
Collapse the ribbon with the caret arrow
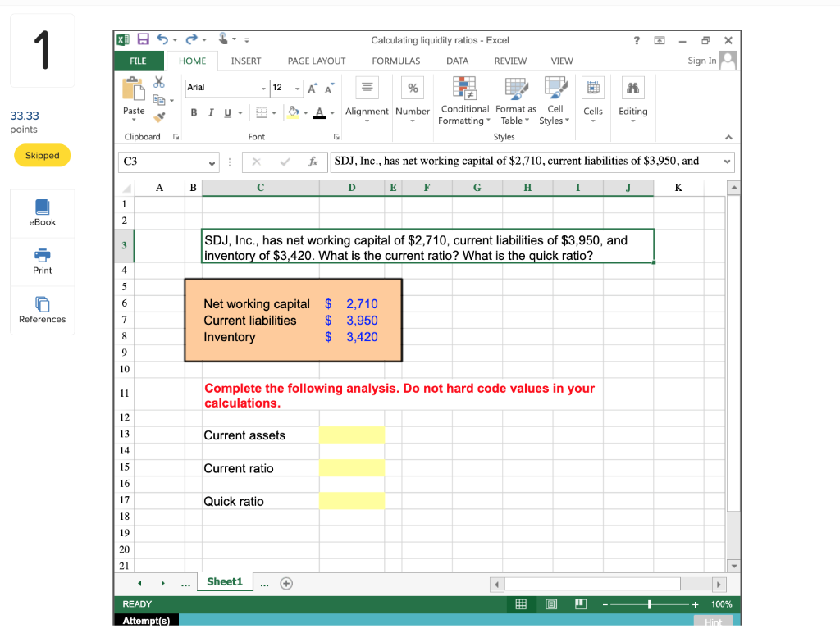[728, 138]
